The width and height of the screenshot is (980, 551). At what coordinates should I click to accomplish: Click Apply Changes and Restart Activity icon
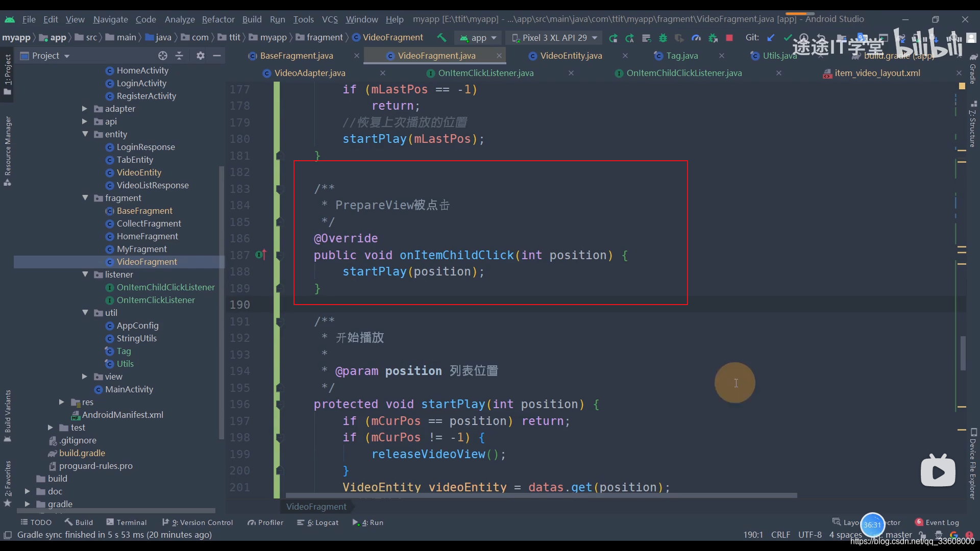(x=630, y=38)
